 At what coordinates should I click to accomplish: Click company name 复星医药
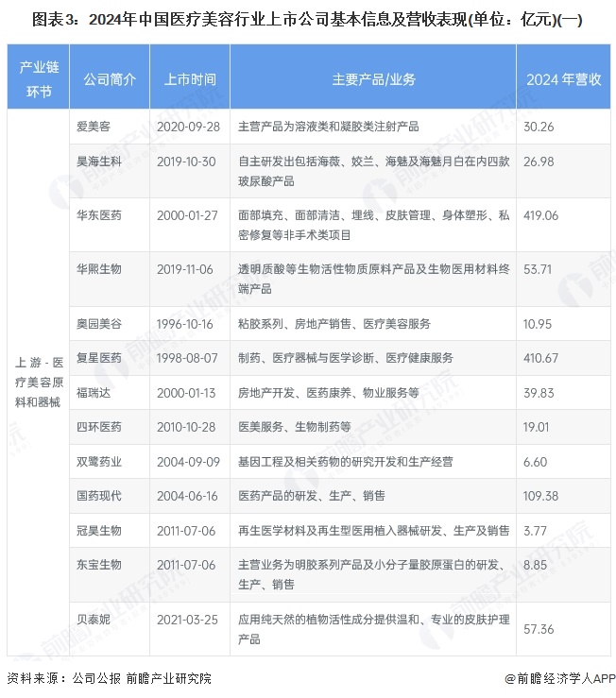point(98,358)
